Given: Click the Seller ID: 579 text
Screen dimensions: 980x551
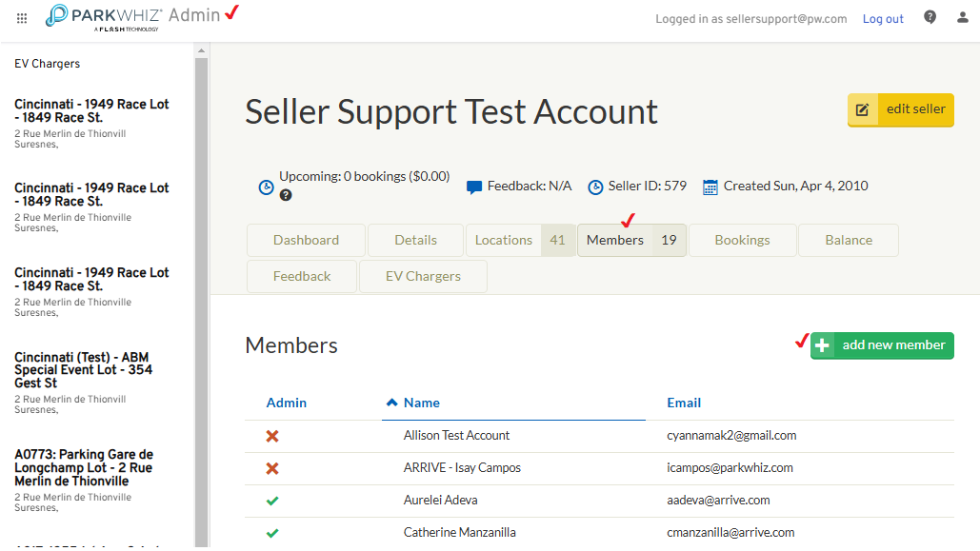Looking at the screenshot, I should (648, 187).
